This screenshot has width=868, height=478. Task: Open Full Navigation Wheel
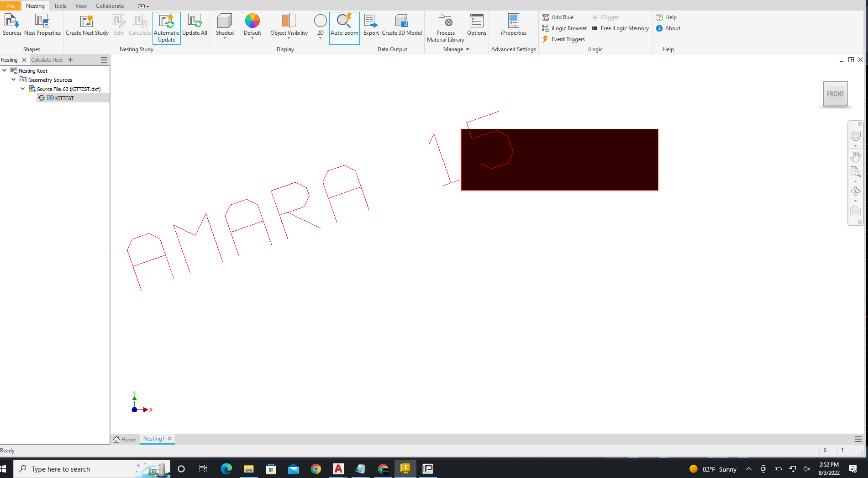[855, 136]
